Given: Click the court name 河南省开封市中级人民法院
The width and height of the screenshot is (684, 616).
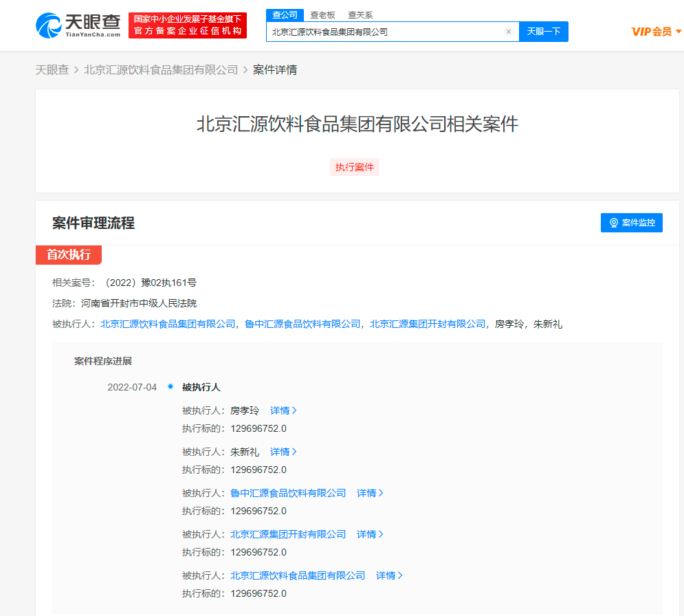Looking at the screenshot, I should point(139,303).
